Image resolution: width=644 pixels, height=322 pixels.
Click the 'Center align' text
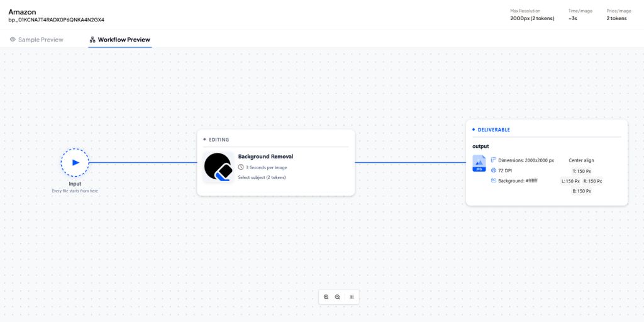click(581, 160)
